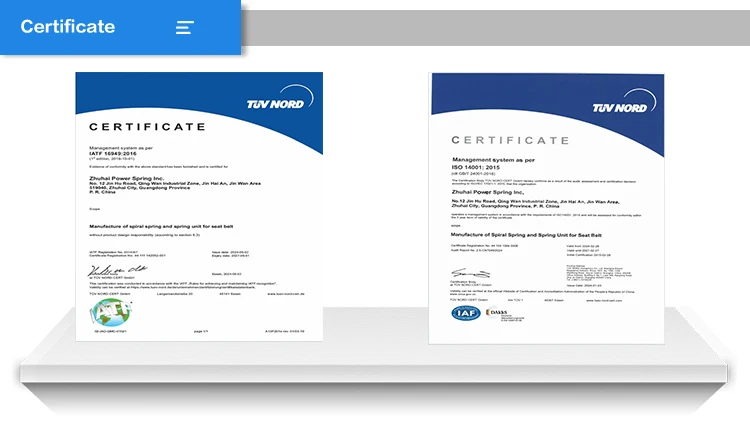Click the DAkkS logo on right certificate

[x=505, y=314]
